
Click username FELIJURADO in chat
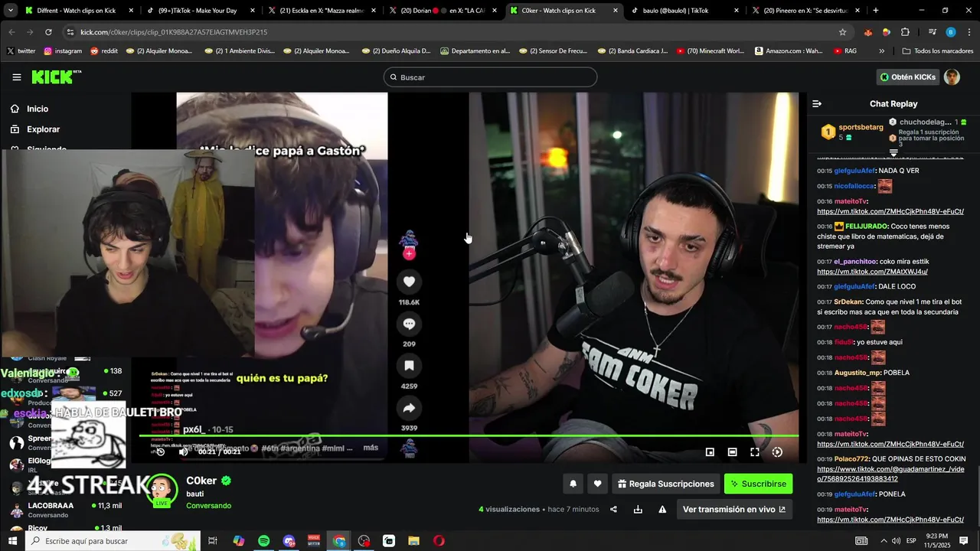866,227
